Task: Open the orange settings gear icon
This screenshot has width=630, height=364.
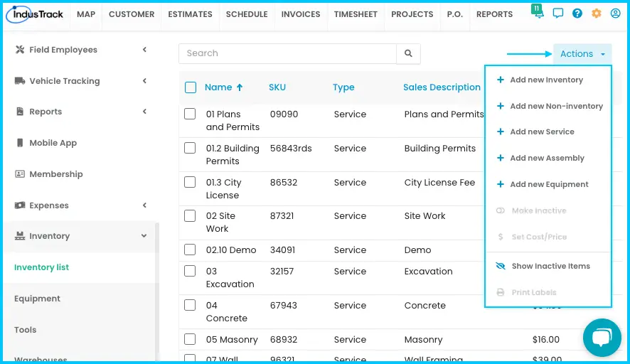Action: (597, 14)
